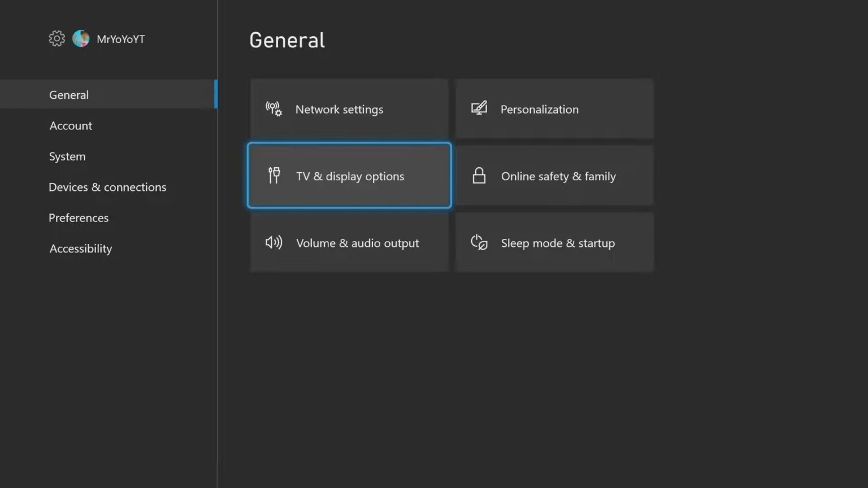Click the Volume & audio output speaker icon
This screenshot has width=868, height=488.
click(x=274, y=242)
